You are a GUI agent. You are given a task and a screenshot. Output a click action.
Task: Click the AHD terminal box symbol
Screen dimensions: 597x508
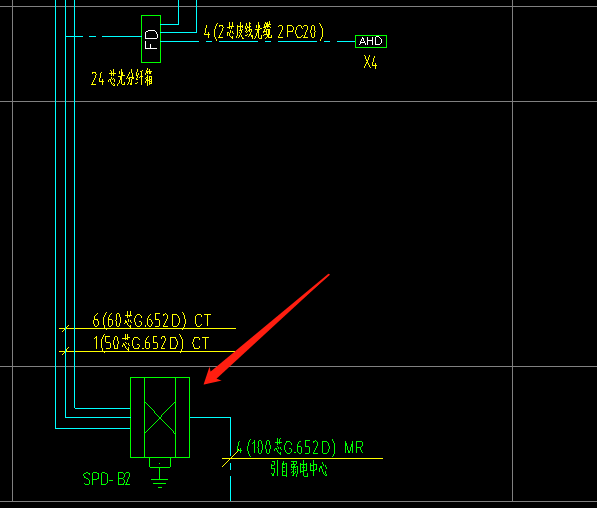[371, 41]
